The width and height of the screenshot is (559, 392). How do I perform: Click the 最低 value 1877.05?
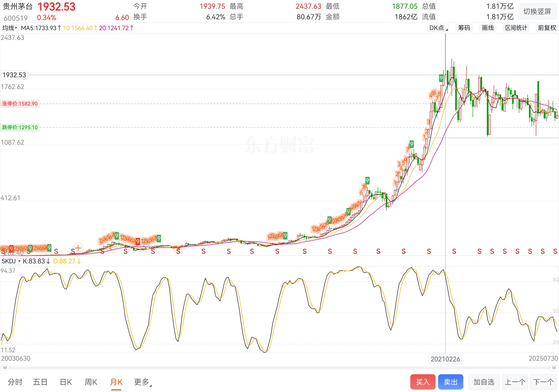pyautogui.click(x=405, y=6)
